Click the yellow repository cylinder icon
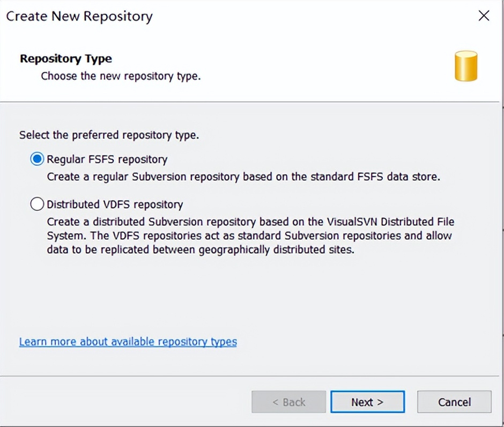The height and width of the screenshot is (427, 504). click(466, 66)
